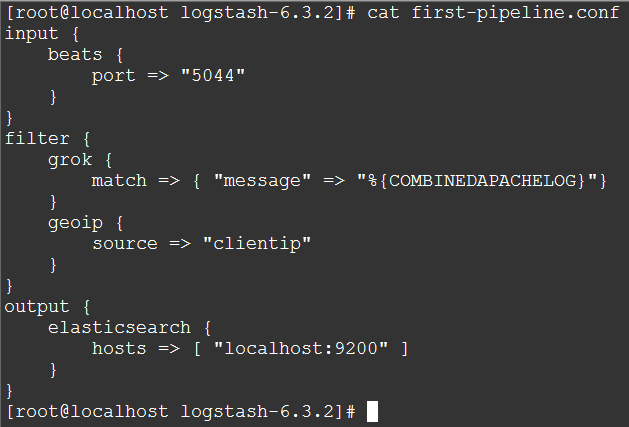Click the "%{COMBINEDAPACHELOG}" pattern text
Image resolution: width=629 pixels, height=427 pixels.
tap(478, 180)
